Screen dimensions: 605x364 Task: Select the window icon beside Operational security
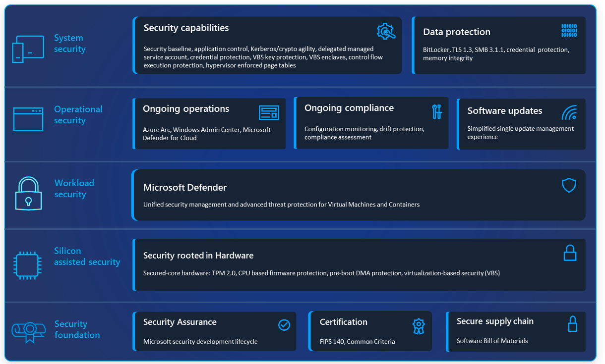28,119
